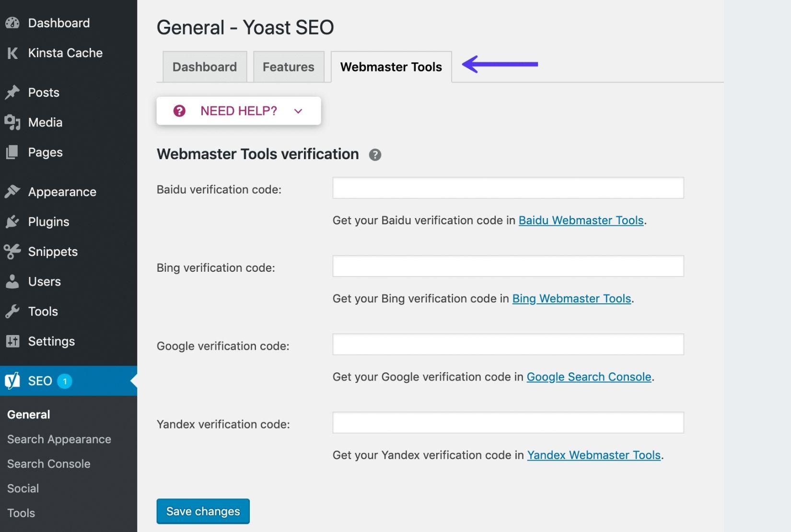Click inside the Yandex verification code field
This screenshot has height=532, width=791.
tap(507, 422)
